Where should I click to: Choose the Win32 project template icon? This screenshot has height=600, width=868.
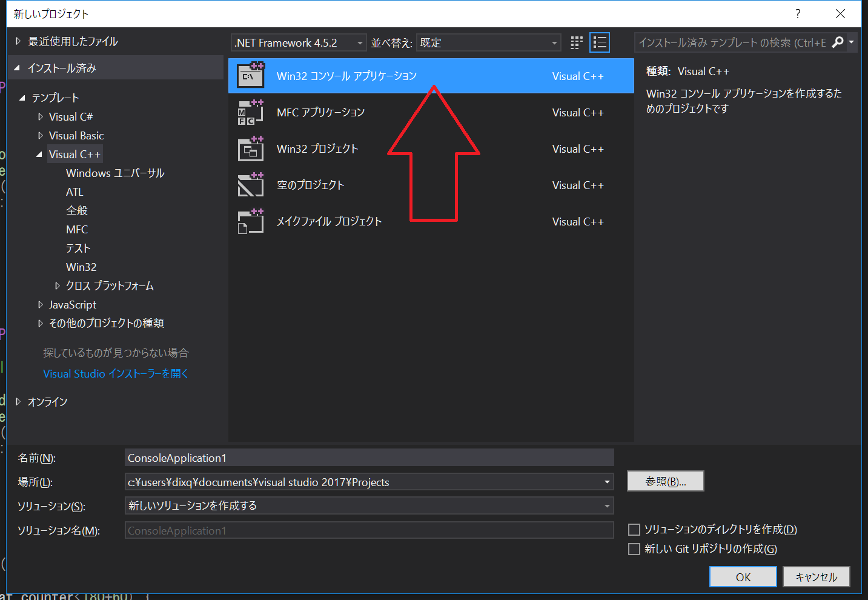click(x=251, y=149)
